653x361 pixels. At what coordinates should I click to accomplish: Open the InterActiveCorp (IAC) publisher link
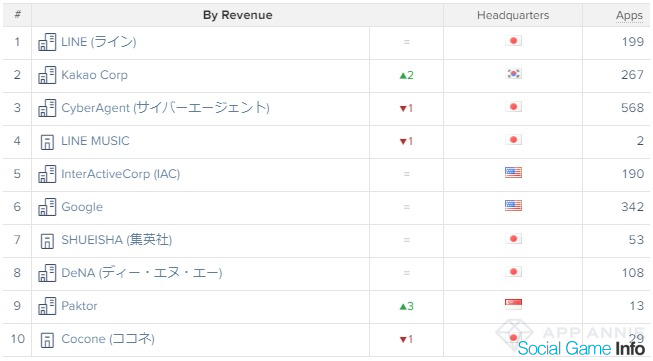click(120, 174)
